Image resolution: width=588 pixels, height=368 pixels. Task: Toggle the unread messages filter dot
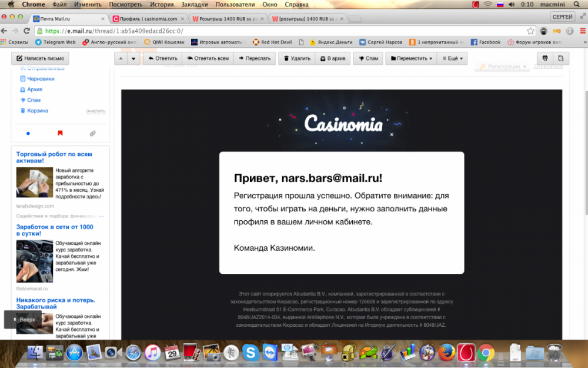[28, 133]
